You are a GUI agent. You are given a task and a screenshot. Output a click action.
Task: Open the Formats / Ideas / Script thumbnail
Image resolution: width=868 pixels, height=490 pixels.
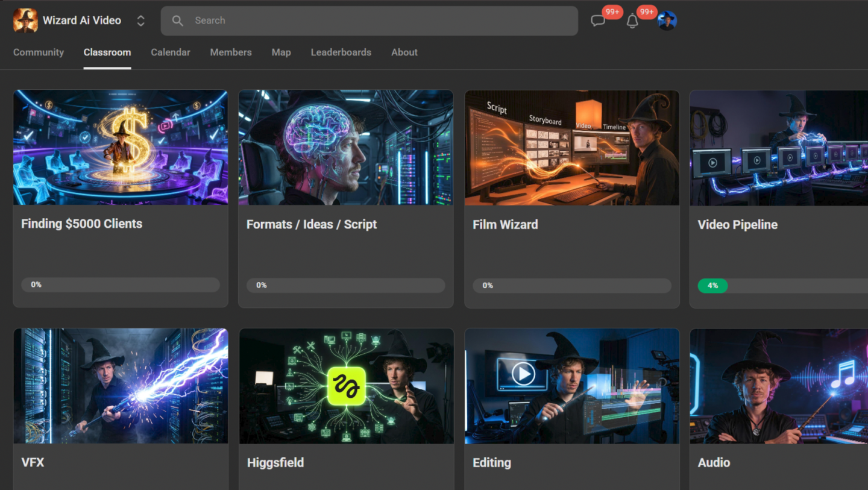pos(346,148)
